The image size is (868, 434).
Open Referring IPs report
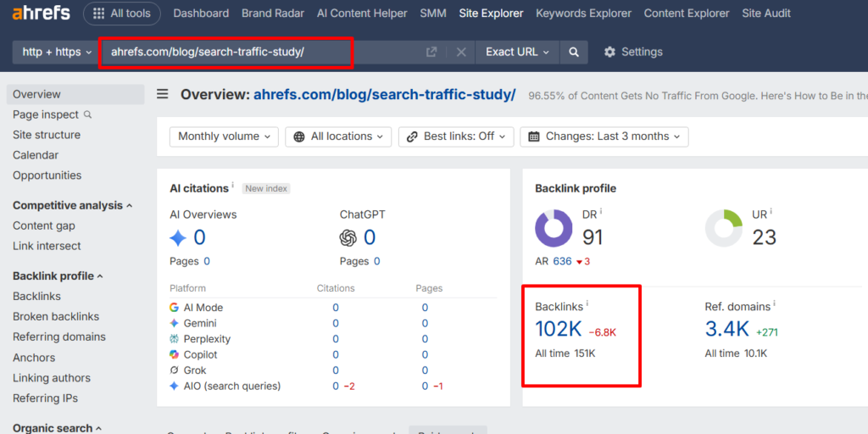pos(46,398)
